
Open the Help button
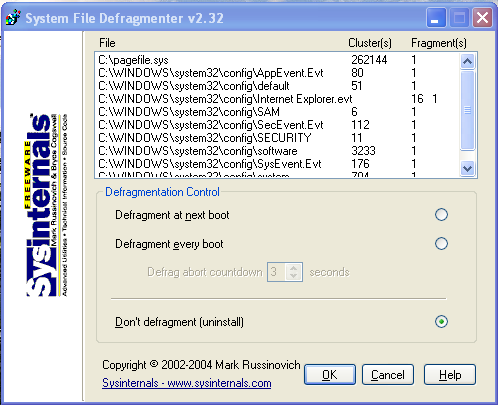[x=450, y=375]
